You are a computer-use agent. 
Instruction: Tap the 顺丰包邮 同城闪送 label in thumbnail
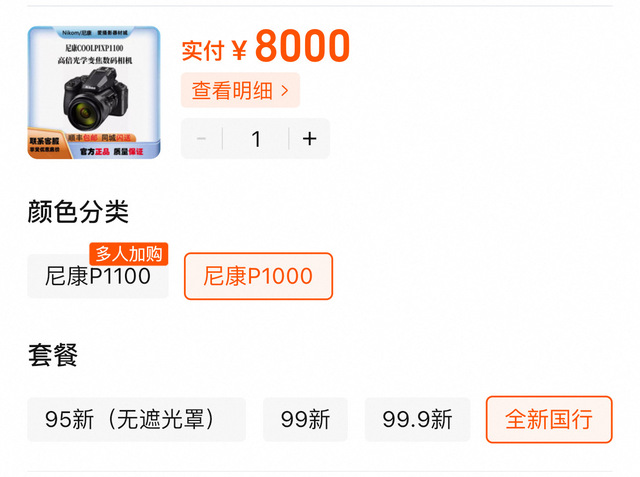click(x=100, y=138)
